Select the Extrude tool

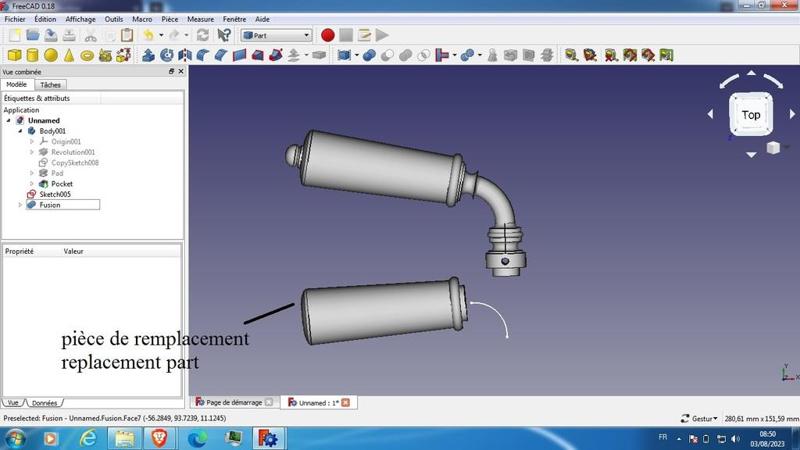coord(148,55)
